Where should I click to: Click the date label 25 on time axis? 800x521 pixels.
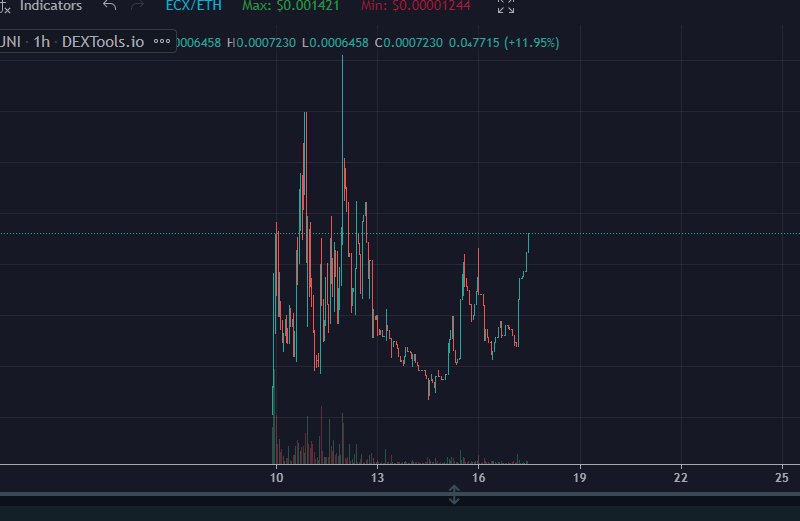[782, 478]
